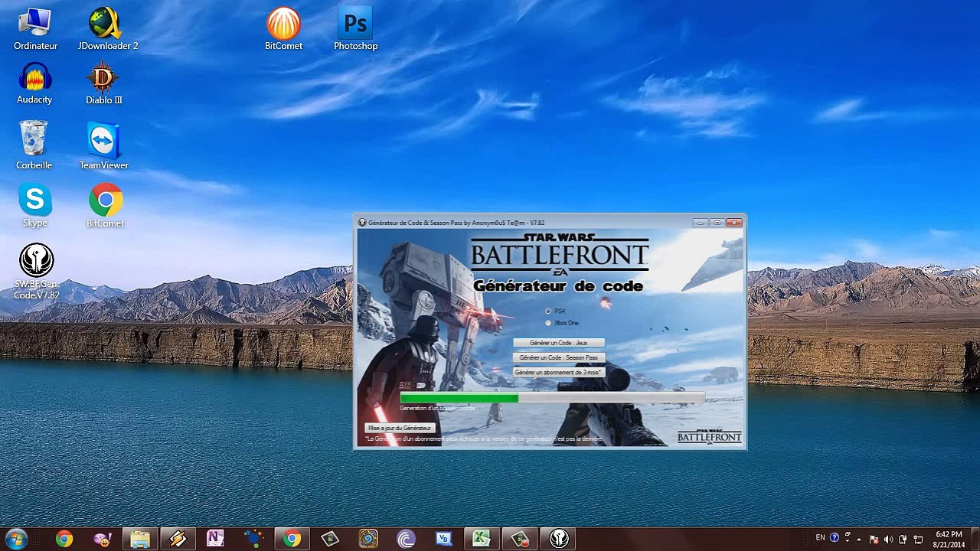
Task: Open the Photoshop desktop shortcut
Action: [355, 30]
